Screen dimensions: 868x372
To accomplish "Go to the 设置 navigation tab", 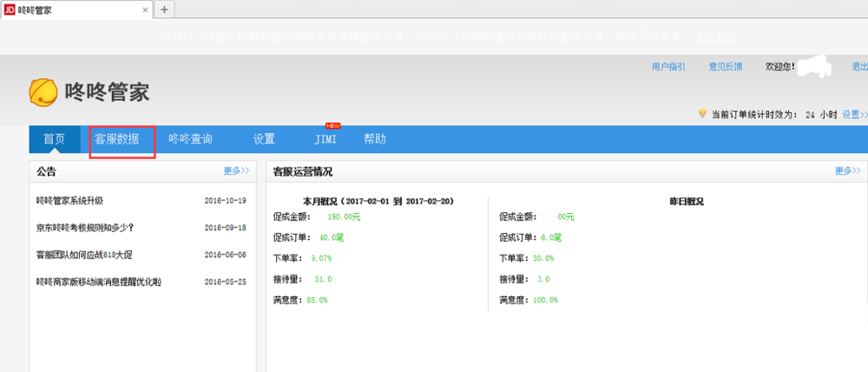I will point(264,139).
